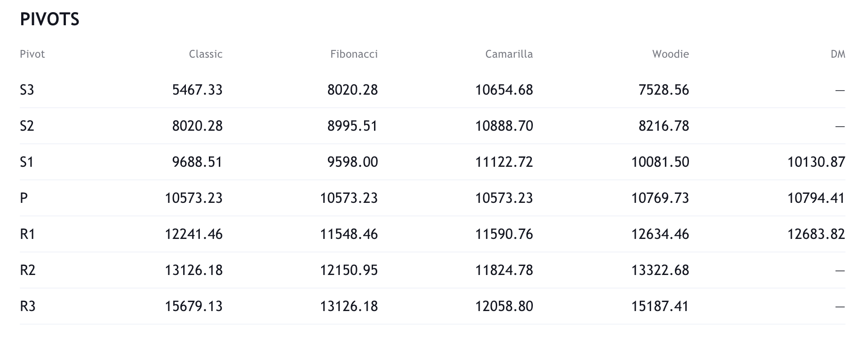Select the S3 row label
Screen dimensions: 868x339
[27, 90]
